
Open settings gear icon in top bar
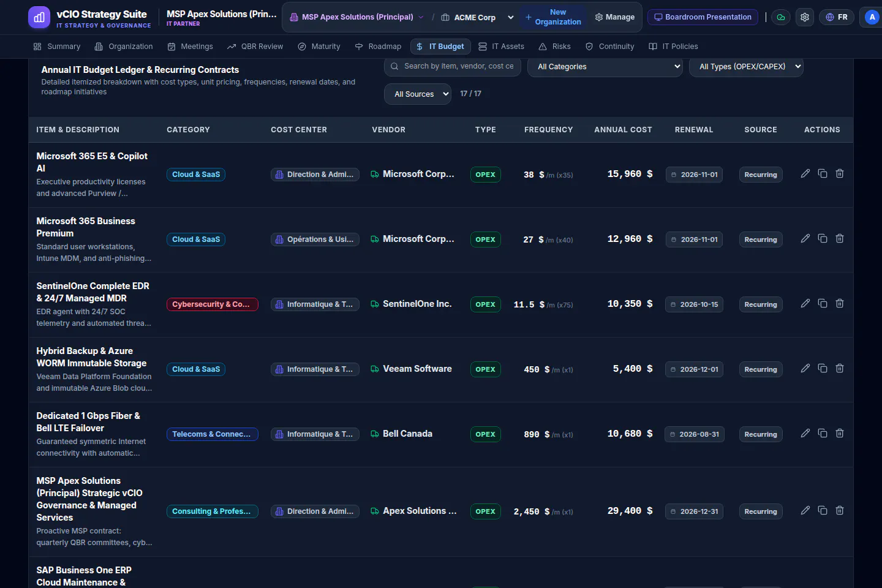[x=805, y=17]
